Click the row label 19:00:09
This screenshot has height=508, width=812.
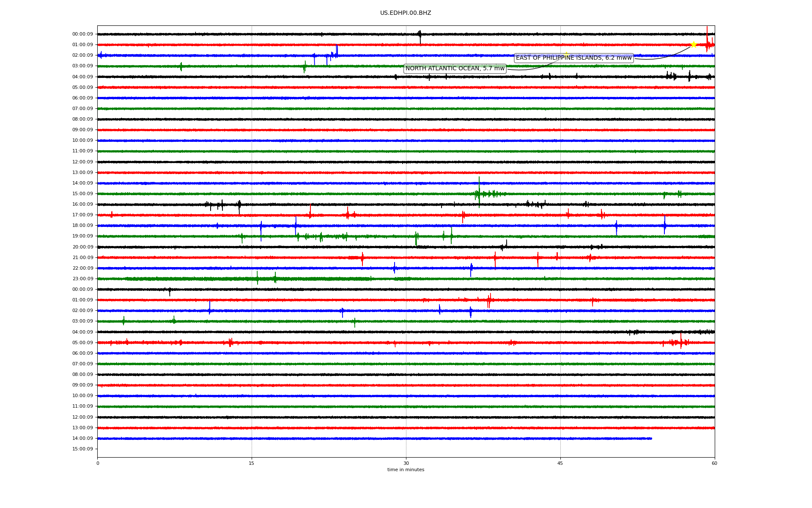82,236
